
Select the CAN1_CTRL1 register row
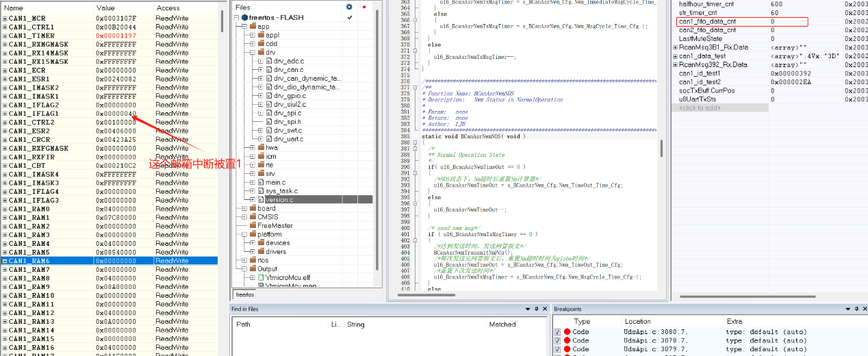(x=109, y=27)
